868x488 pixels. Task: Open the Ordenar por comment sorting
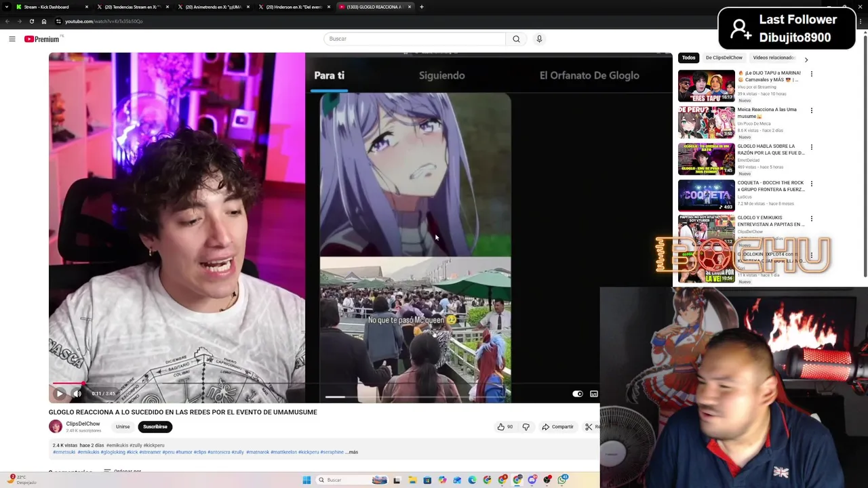[122, 471]
